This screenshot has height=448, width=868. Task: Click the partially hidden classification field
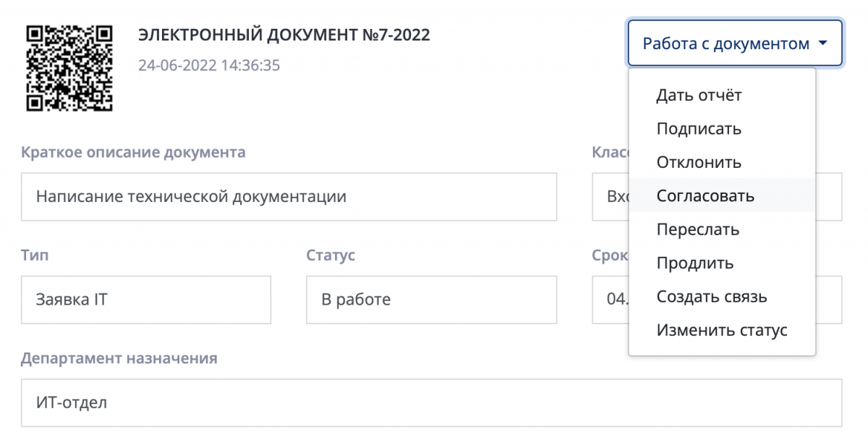pyautogui.click(x=610, y=196)
